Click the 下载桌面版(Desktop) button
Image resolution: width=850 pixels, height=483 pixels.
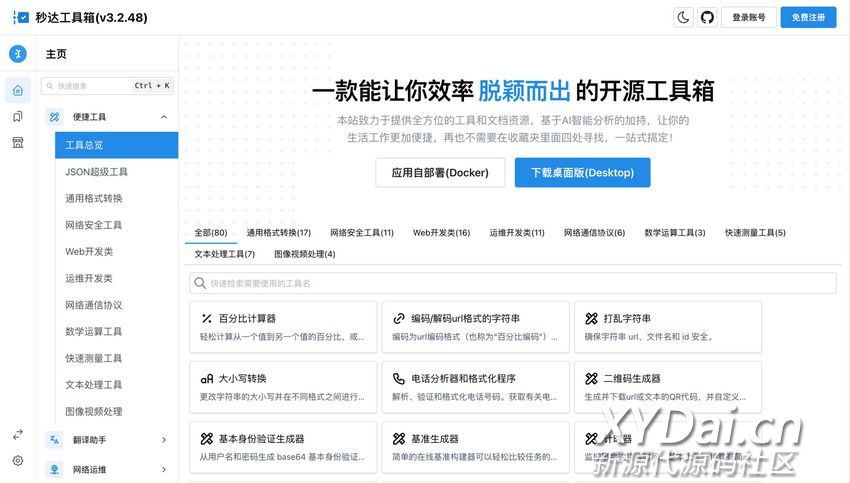click(582, 172)
